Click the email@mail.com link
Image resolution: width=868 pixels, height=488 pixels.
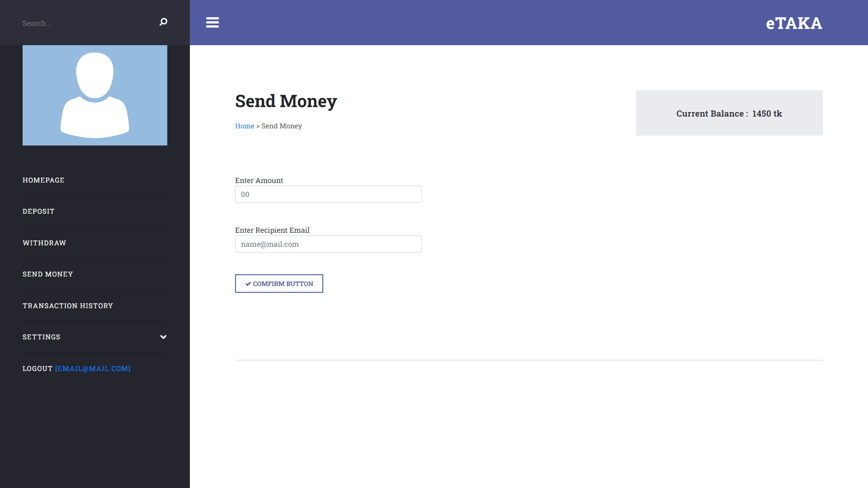pos(93,369)
